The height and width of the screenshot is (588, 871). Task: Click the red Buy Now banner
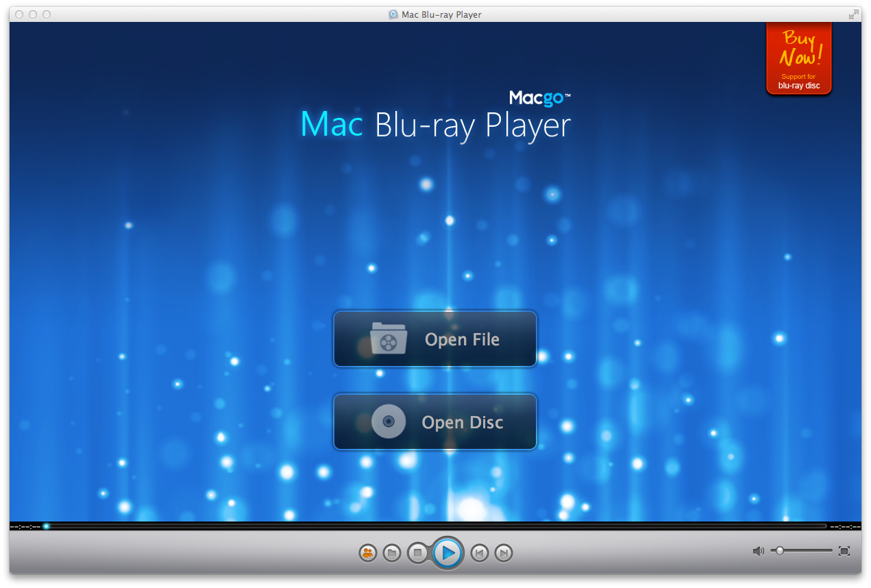[x=798, y=58]
